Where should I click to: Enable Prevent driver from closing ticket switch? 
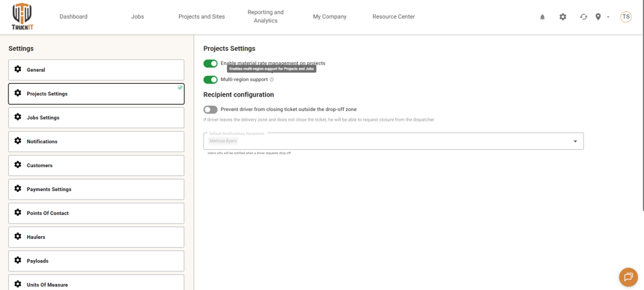(210, 109)
